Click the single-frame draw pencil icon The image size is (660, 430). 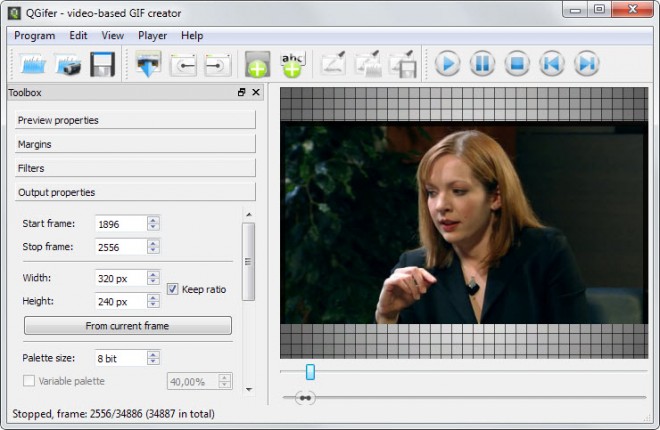[x=333, y=64]
